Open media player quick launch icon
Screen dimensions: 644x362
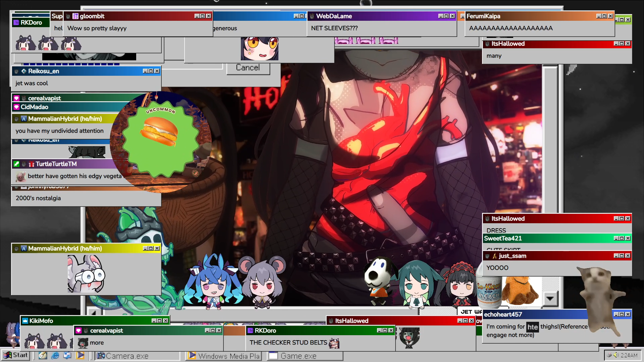click(80, 355)
